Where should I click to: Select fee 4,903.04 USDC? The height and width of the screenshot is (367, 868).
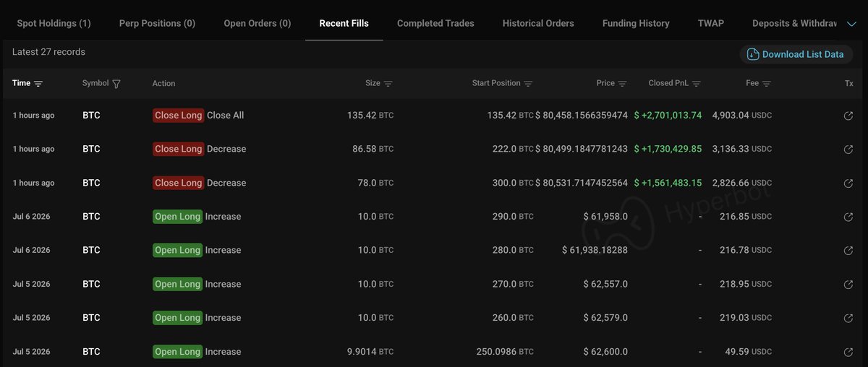tap(741, 116)
